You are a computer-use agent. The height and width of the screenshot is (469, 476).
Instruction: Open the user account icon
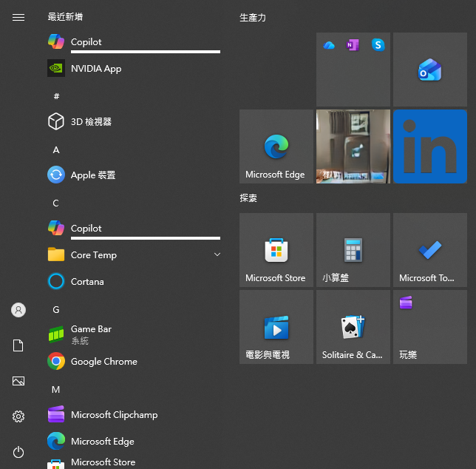coord(18,310)
